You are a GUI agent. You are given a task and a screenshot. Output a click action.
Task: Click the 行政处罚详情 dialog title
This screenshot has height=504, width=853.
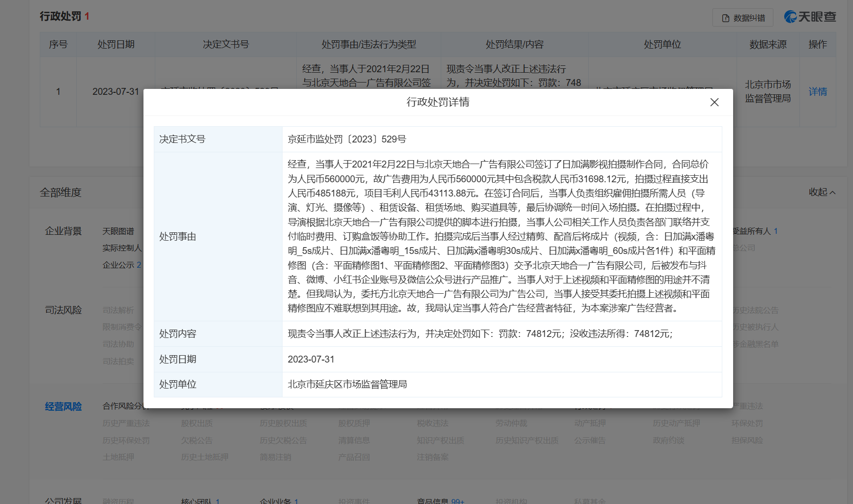coord(438,102)
